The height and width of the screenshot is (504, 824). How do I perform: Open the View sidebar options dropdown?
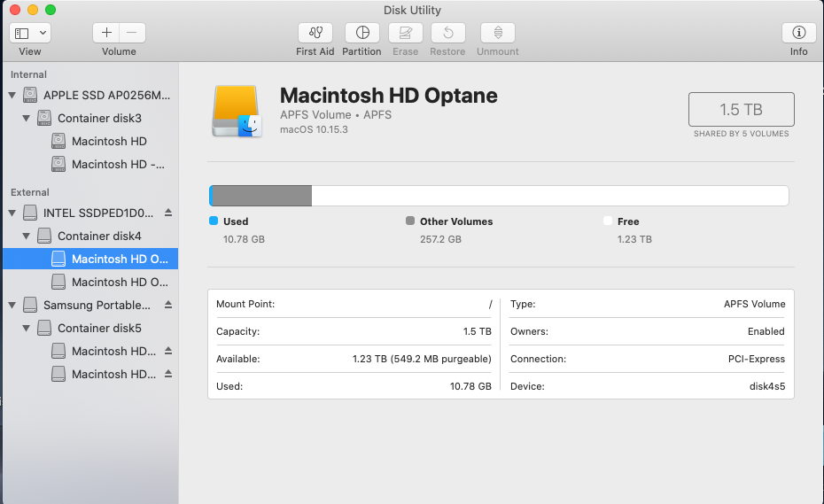30,33
